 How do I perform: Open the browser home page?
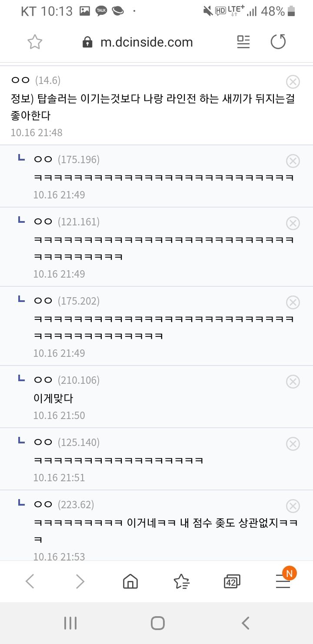tap(130, 581)
